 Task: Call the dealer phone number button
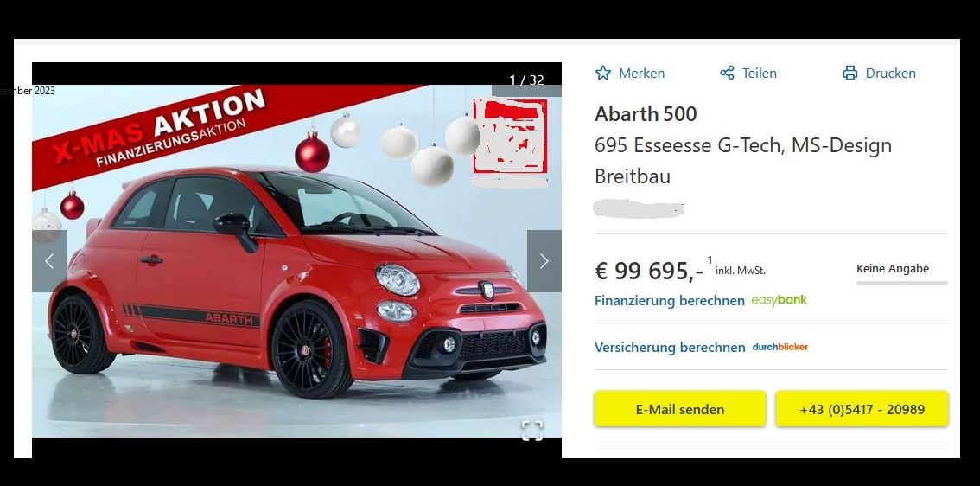point(862,409)
